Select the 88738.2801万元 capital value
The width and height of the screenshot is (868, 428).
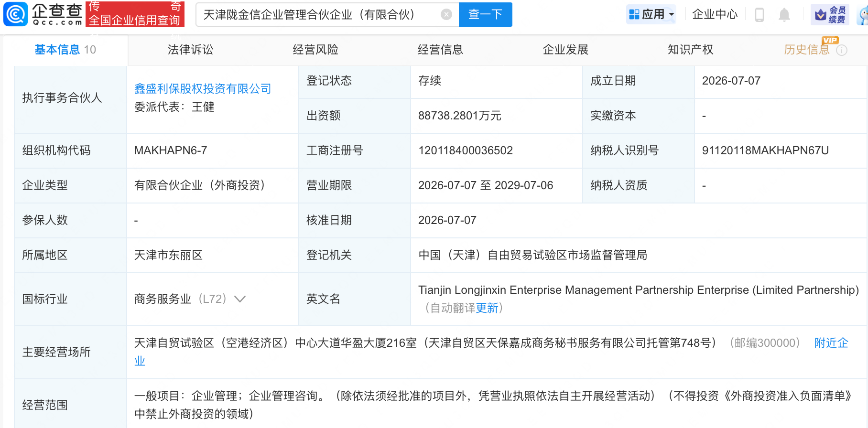459,116
